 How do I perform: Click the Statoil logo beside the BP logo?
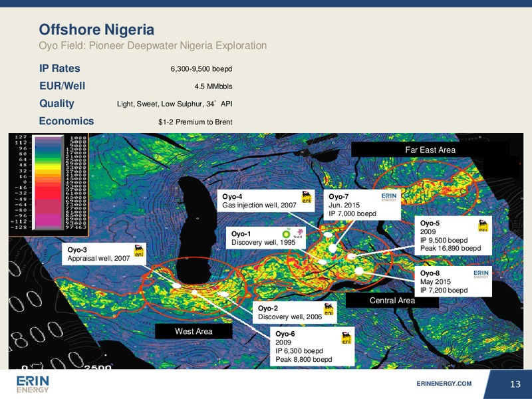[297, 234]
